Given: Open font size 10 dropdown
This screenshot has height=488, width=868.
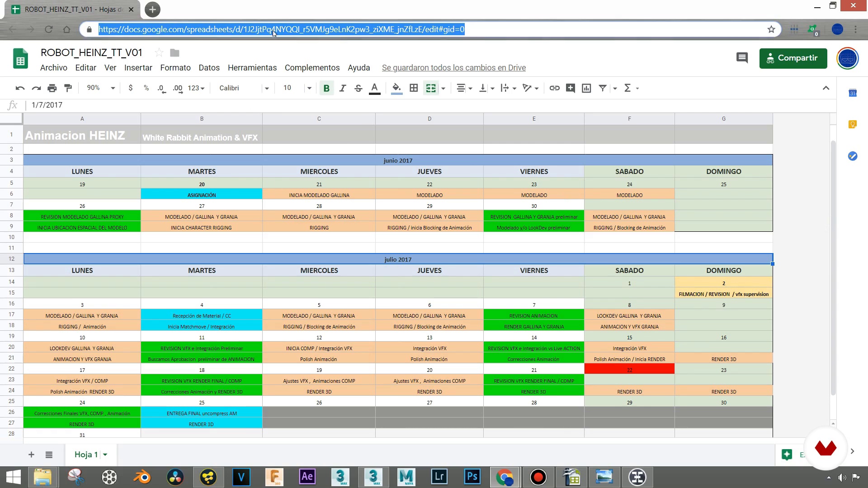Looking at the screenshot, I should tap(297, 88).
